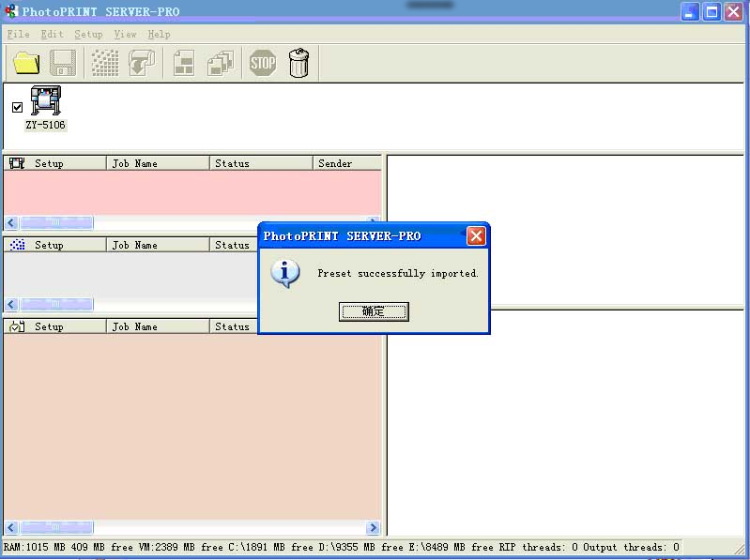Screen dimensions: 750x560
Task: Click the horizontal scrollbar thumb of top queue
Action: (x=56, y=222)
